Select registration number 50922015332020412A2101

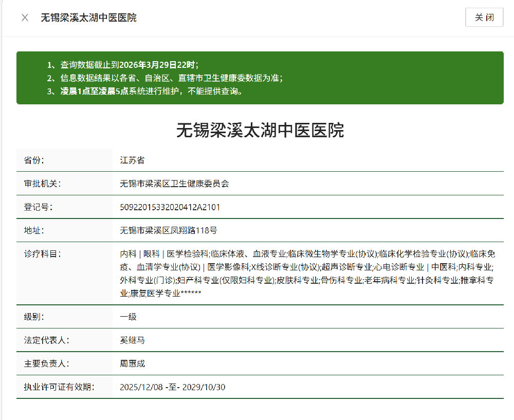tap(170, 207)
